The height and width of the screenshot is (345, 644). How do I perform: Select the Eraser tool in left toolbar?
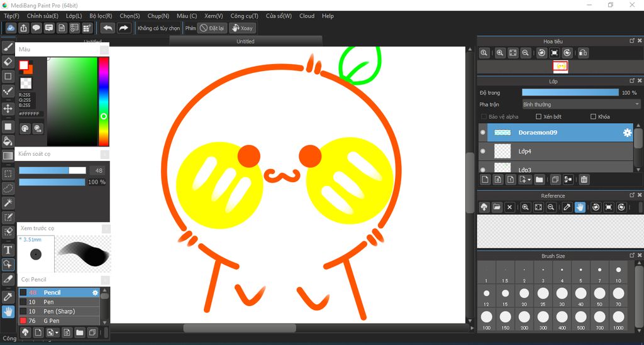tap(8, 62)
